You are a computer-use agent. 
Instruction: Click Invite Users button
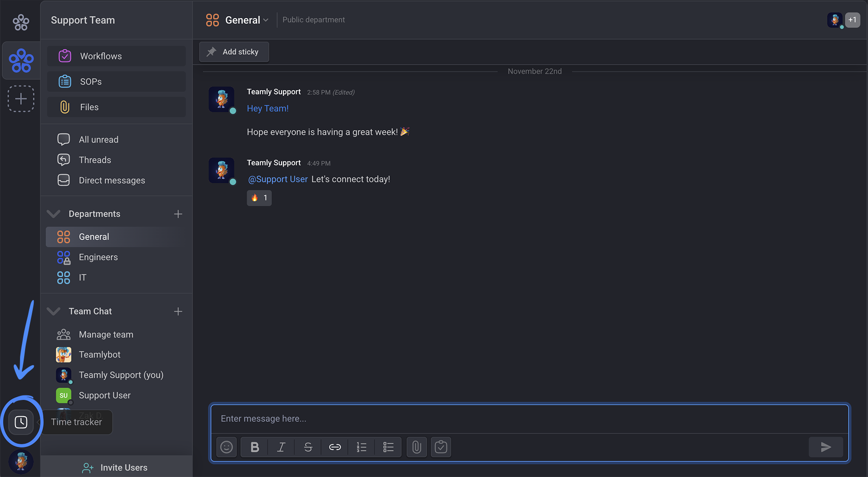[116, 467]
